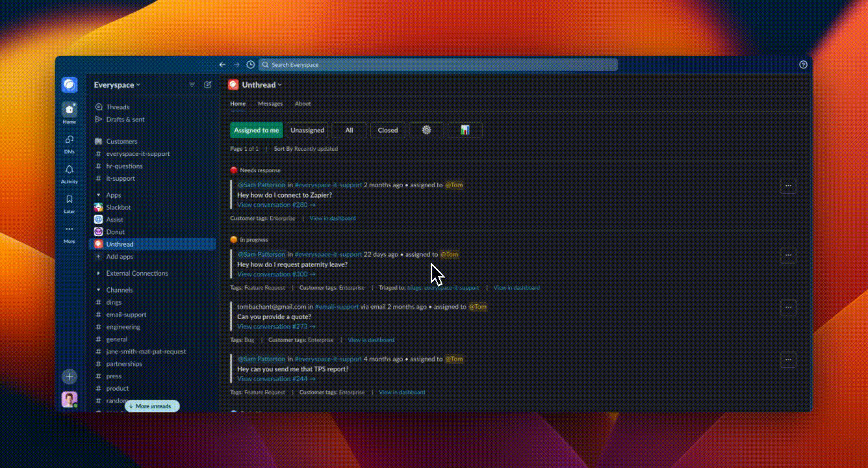Select the Unassigned filter
This screenshot has width=868, height=468.
coord(307,130)
